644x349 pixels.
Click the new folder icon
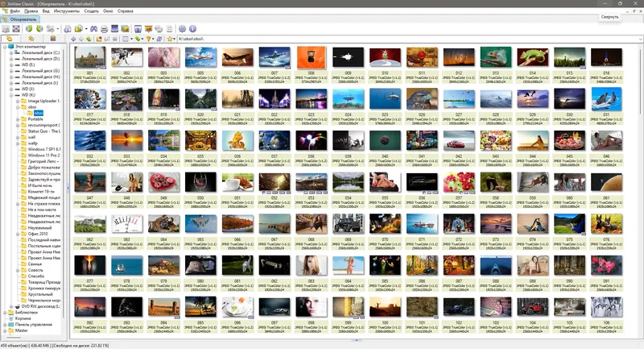tap(99, 39)
